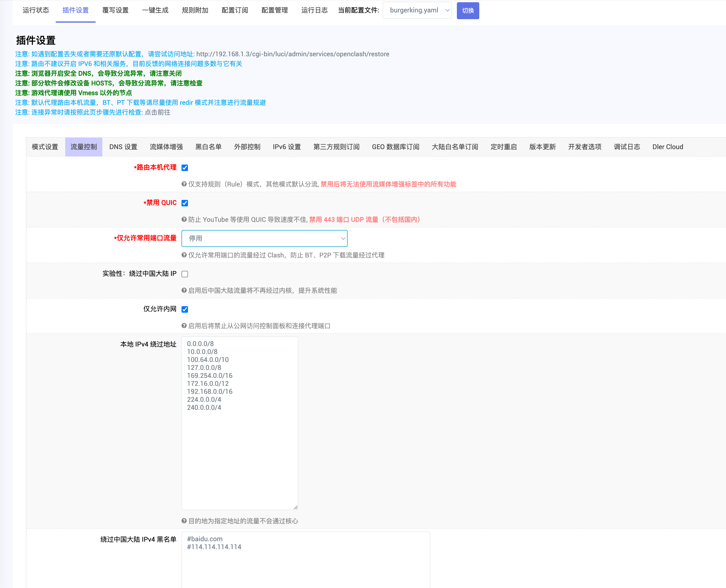Switch to the DNS 设置 tab
This screenshot has height=588, width=726.
123,147
